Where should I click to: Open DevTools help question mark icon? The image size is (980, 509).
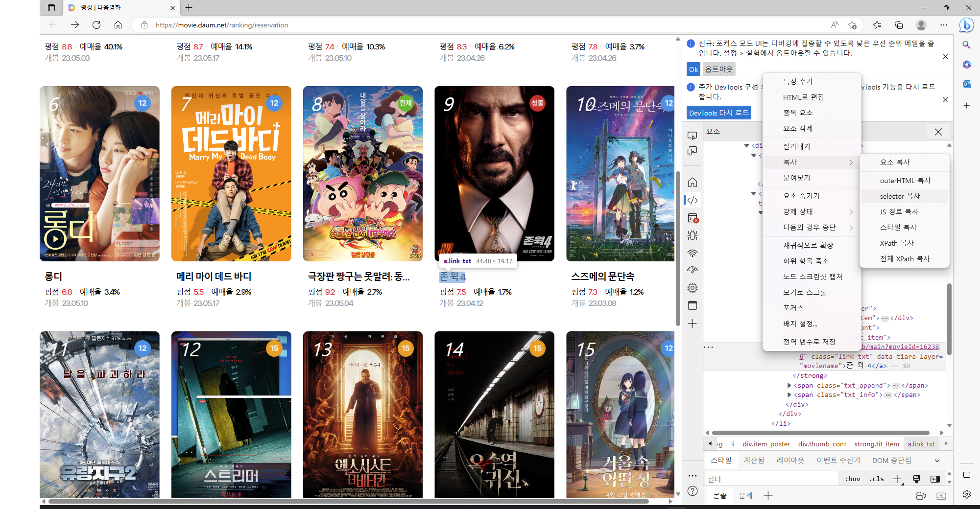point(692,491)
